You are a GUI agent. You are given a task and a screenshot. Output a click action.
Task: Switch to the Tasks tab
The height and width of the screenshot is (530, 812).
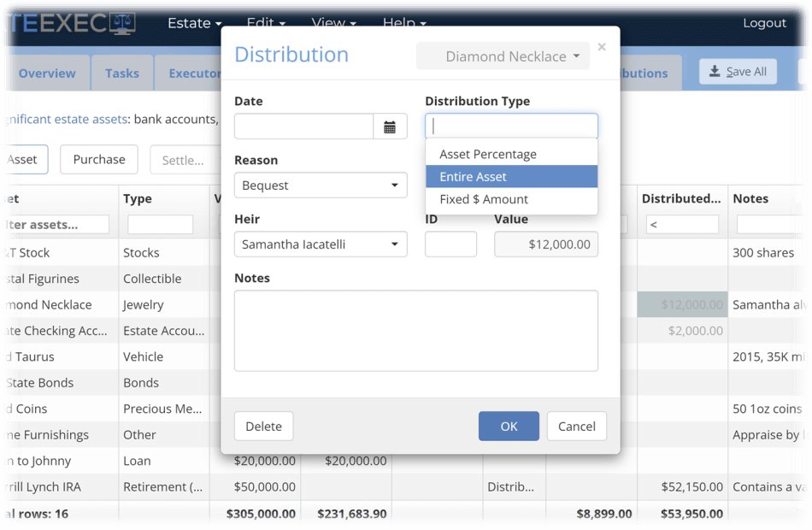tap(121, 73)
